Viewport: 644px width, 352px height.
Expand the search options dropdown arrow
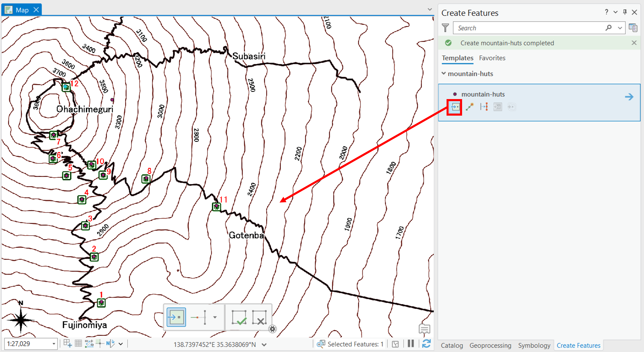click(620, 28)
